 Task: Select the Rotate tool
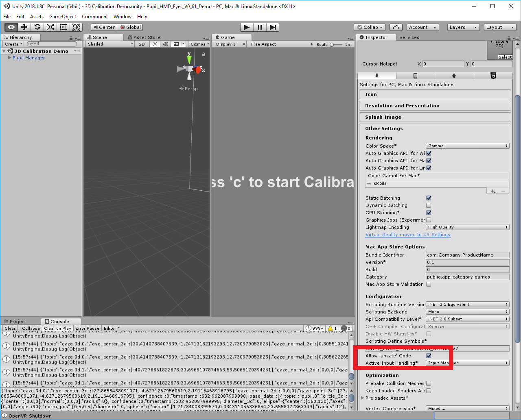(x=37, y=27)
